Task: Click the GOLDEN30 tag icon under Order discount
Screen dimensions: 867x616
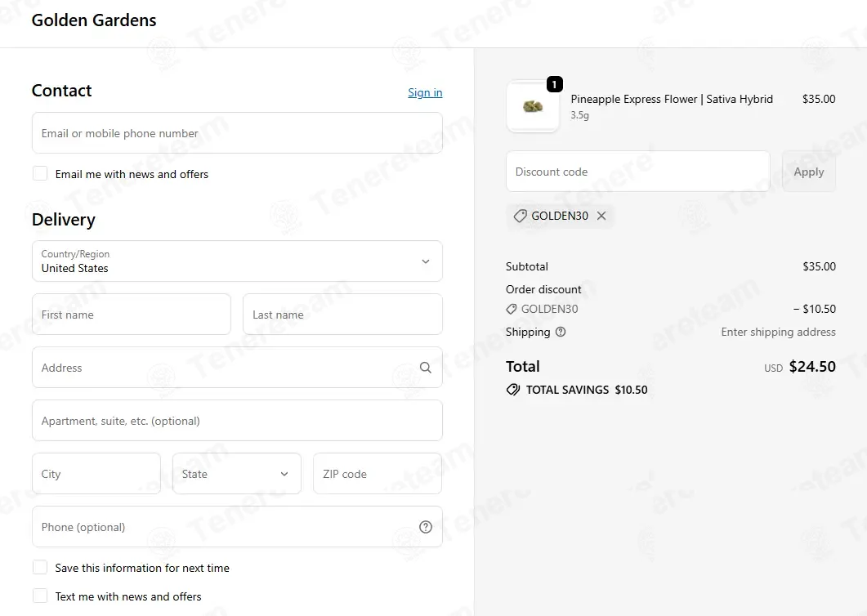Action: [512, 309]
